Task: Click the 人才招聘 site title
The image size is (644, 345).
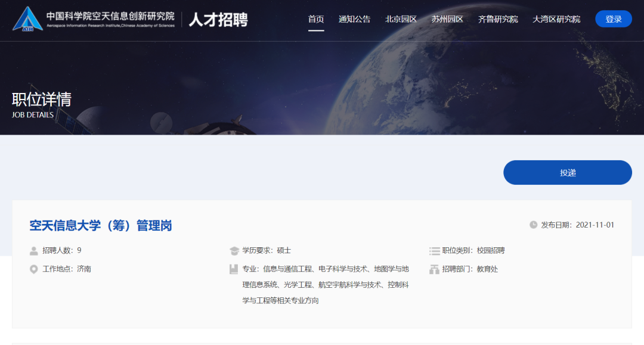Action: tap(218, 20)
